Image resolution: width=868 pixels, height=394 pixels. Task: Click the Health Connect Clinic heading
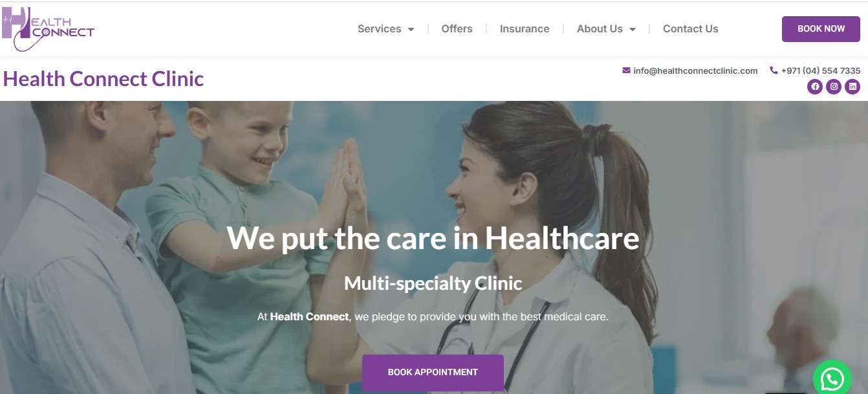(103, 79)
